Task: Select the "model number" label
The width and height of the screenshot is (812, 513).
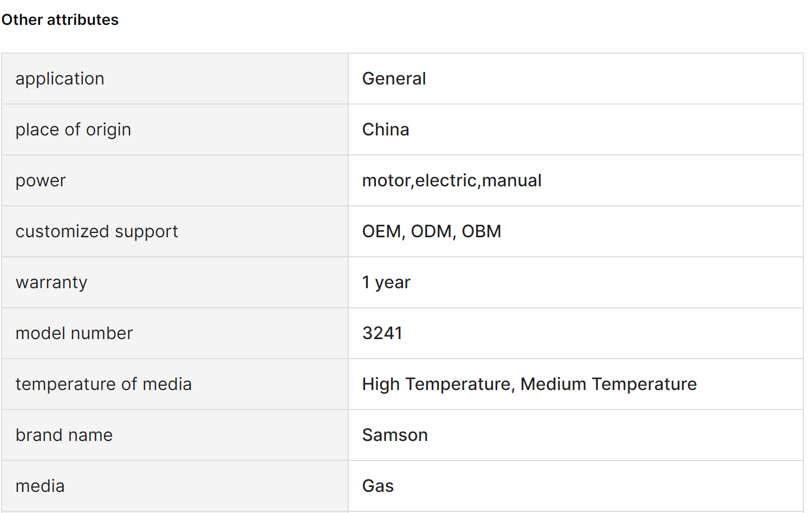Action: click(x=74, y=334)
